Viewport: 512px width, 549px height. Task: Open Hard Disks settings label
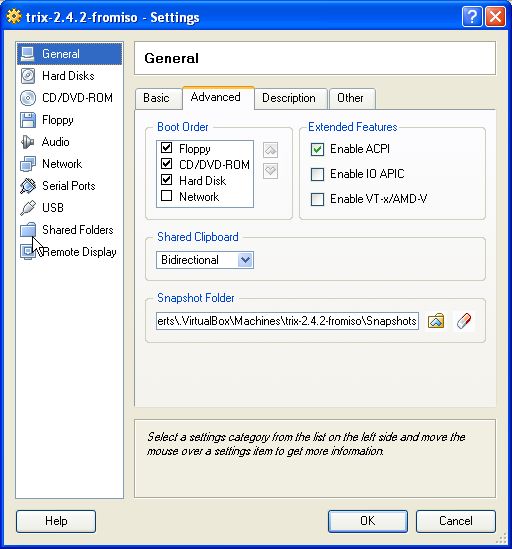coord(68,76)
